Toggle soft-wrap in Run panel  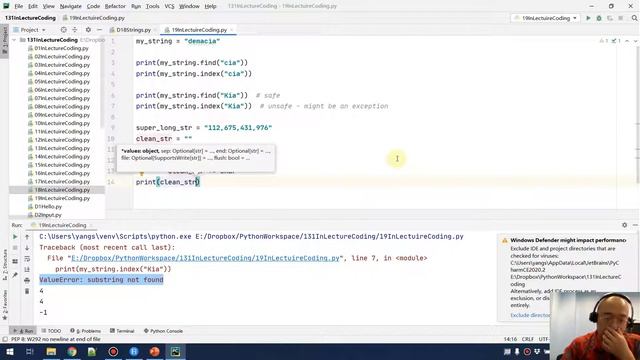27,259
